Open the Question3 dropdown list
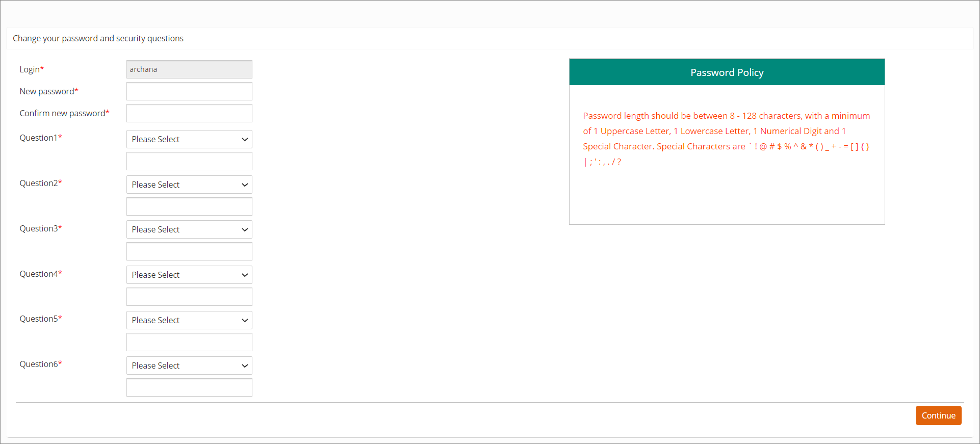Image resolution: width=980 pixels, height=444 pixels. click(x=189, y=229)
